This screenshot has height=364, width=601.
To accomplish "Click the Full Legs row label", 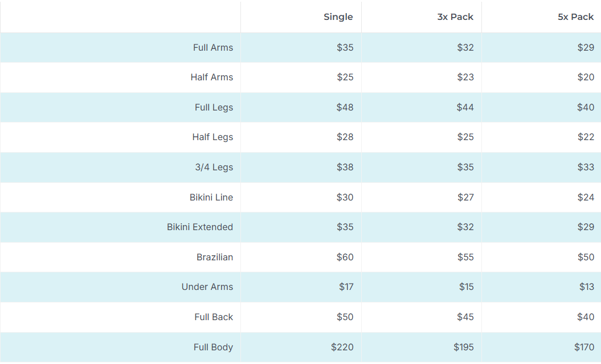I will 214,107.
